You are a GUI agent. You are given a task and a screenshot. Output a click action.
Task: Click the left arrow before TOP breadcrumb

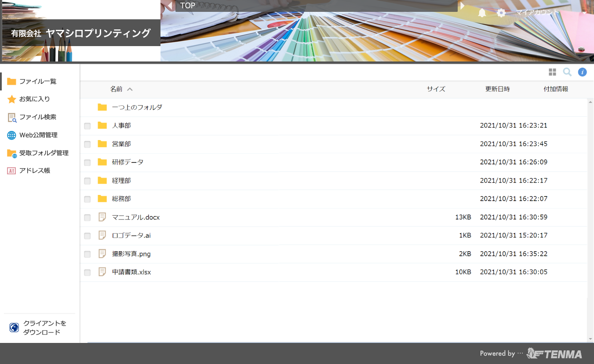170,6
